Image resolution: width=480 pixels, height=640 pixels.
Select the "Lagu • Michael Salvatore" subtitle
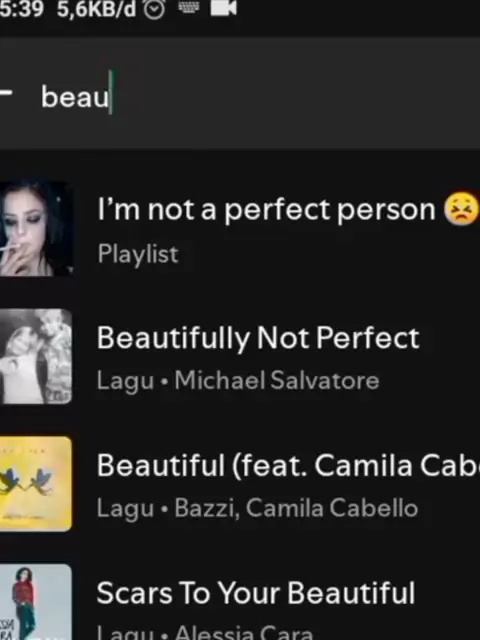238,381
